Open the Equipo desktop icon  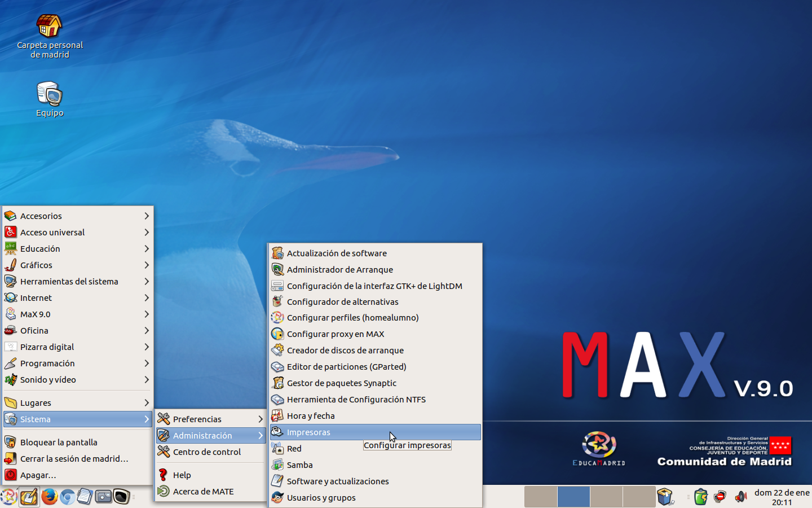click(x=50, y=99)
